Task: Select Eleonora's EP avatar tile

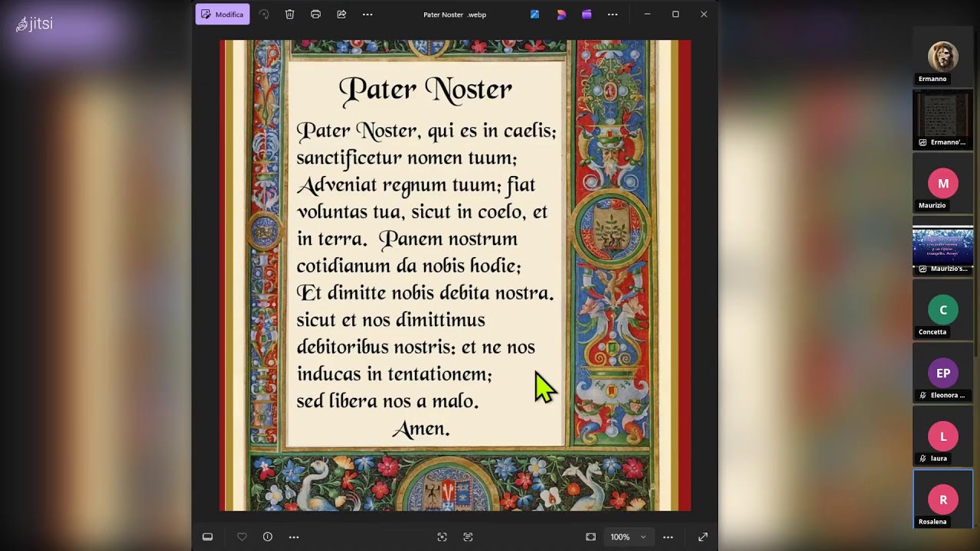Action: (943, 373)
